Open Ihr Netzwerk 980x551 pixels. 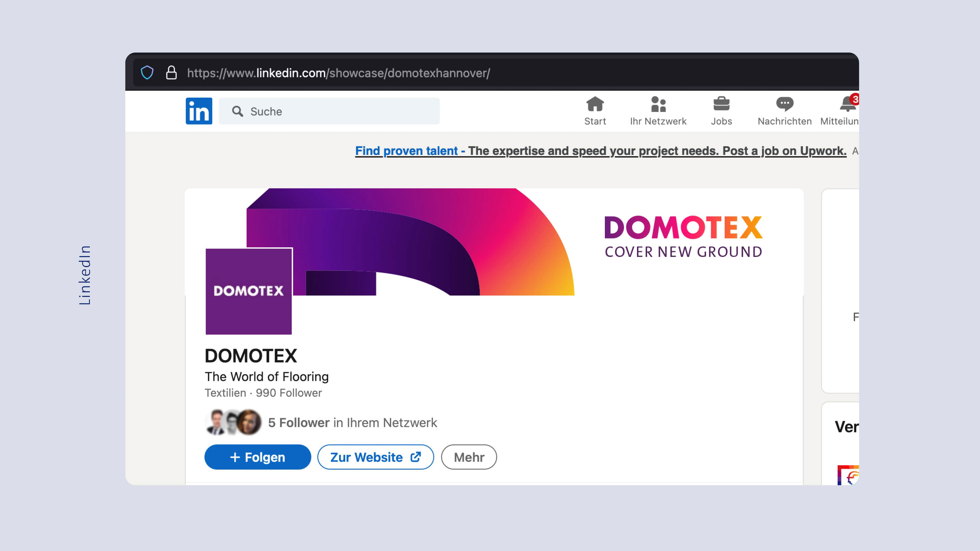click(658, 111)
